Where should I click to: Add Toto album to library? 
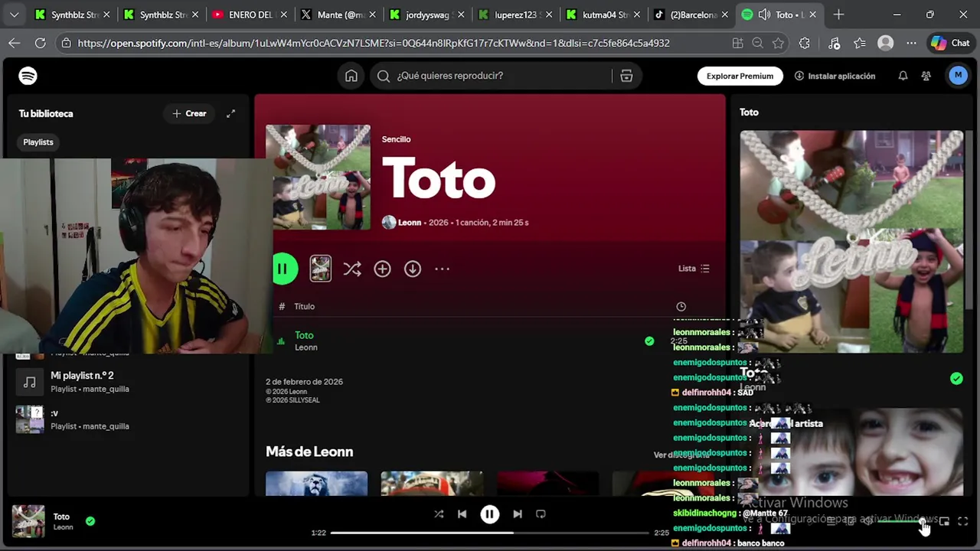click(382, 269)
